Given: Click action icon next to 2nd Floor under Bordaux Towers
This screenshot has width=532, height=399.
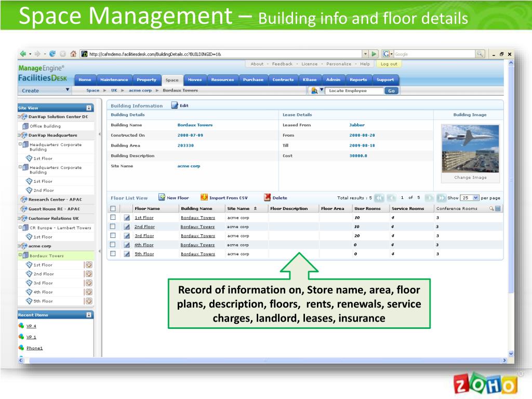Looking at the screenshot, I should 89,274.
